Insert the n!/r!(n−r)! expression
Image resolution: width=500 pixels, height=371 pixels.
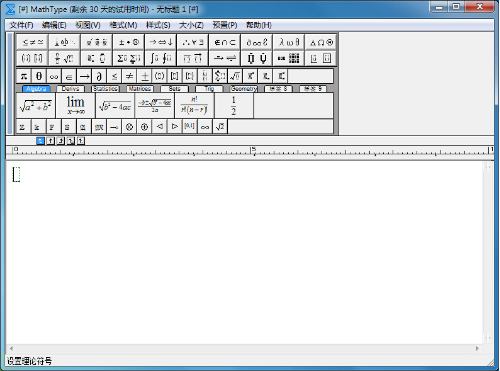point(194,106)
